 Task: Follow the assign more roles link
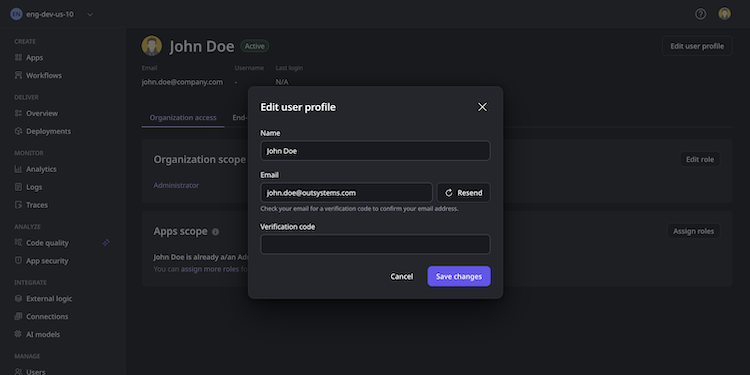tap(210, 269)
